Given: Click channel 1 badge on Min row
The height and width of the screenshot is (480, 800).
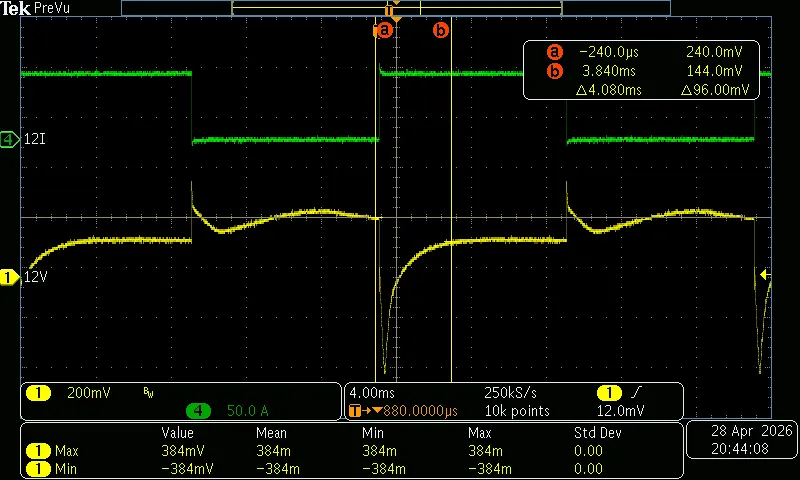Looking at the screenshot, I should click(x=38, y=468).
